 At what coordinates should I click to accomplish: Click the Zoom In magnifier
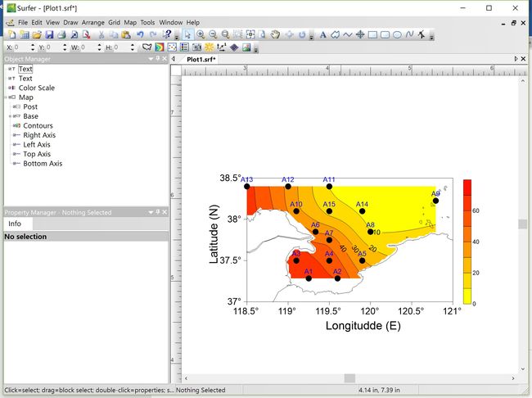coord(201,34)
